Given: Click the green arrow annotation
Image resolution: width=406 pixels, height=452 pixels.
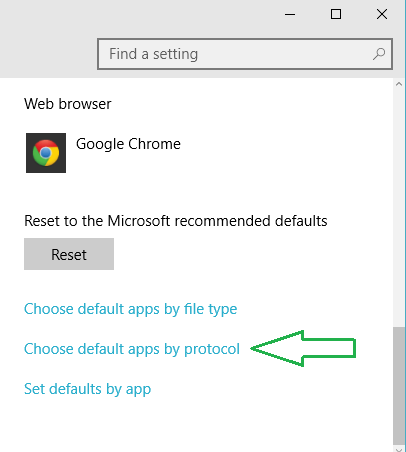Looking at the screenshot, I should (x=303, y=349).
